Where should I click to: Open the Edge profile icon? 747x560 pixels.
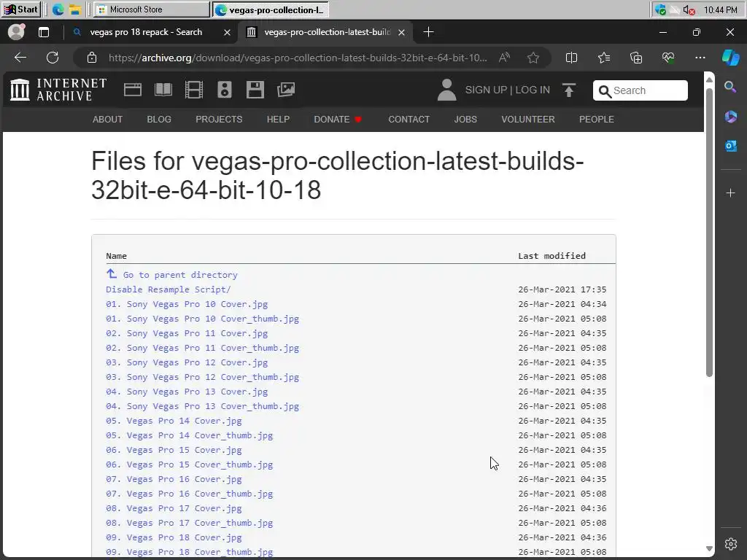(16, 32)
